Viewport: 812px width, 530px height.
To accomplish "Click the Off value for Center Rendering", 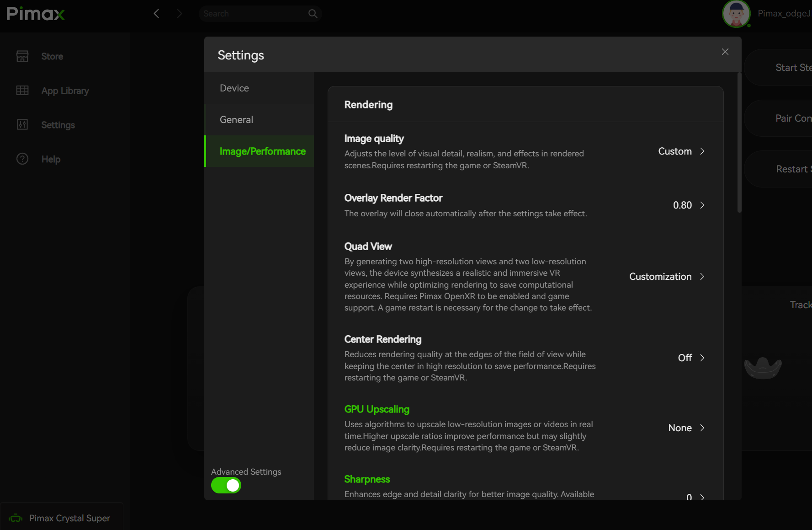I will tap(685, 358).
